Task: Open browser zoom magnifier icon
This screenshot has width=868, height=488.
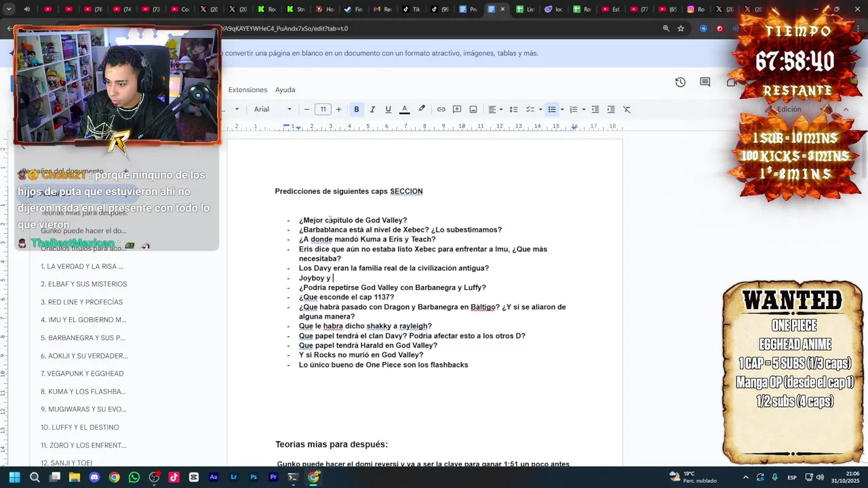Action: 666,28
